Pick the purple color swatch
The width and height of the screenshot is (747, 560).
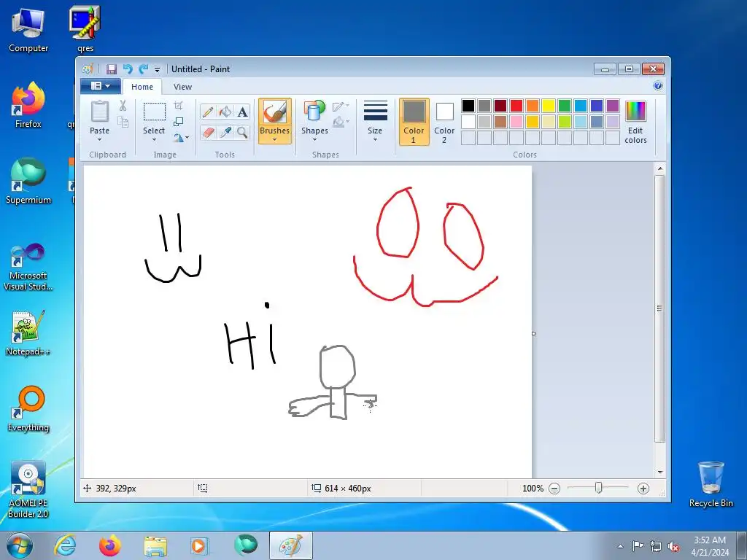(613, 105)
